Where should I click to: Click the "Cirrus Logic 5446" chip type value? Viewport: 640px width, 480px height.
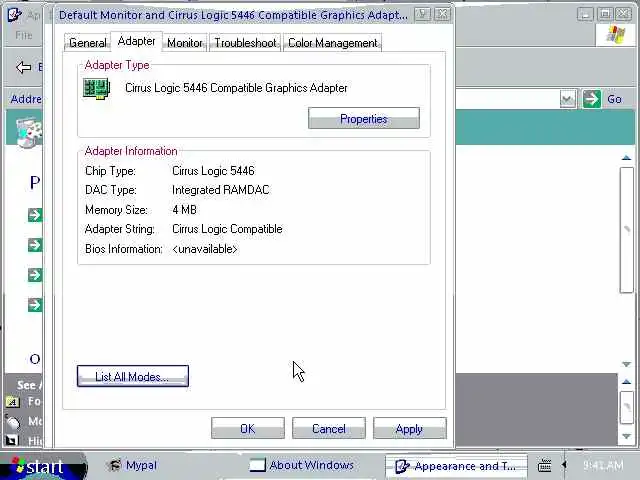pyautogui.click(x=213, y=171)
